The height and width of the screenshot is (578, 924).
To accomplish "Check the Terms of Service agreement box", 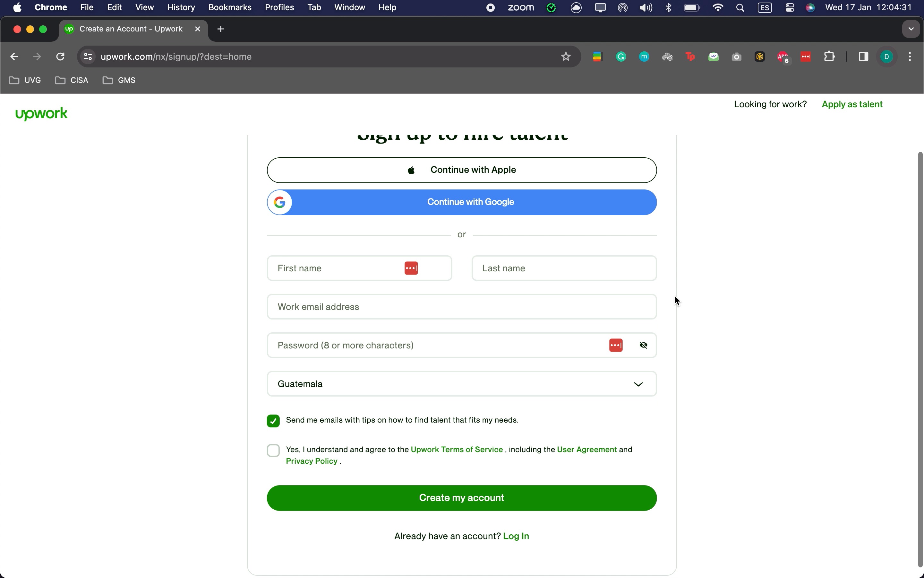I will 273,450.
